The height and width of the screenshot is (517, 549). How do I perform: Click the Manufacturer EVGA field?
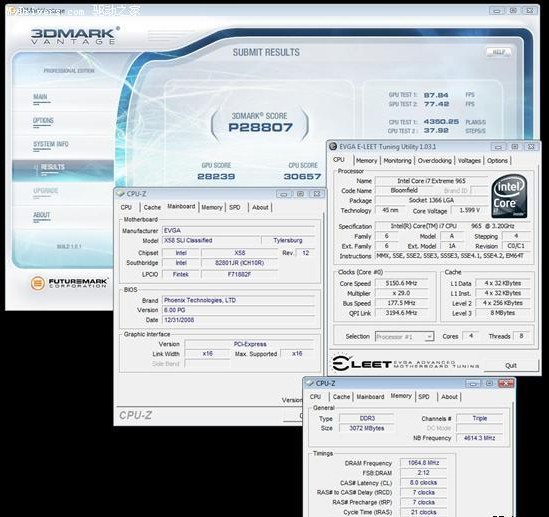point(238,231)
